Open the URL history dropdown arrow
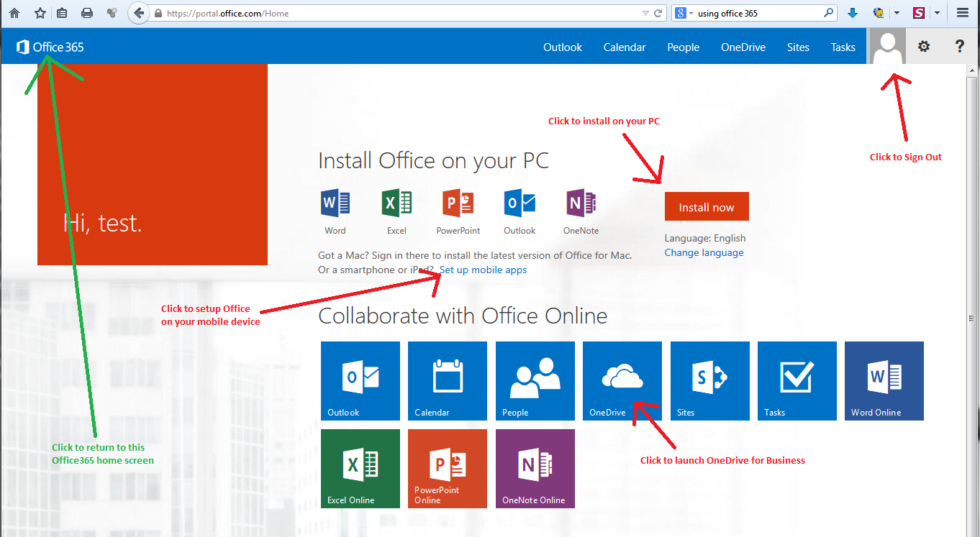The width and height of the screenshot is (980, 537). coord(645,14)
